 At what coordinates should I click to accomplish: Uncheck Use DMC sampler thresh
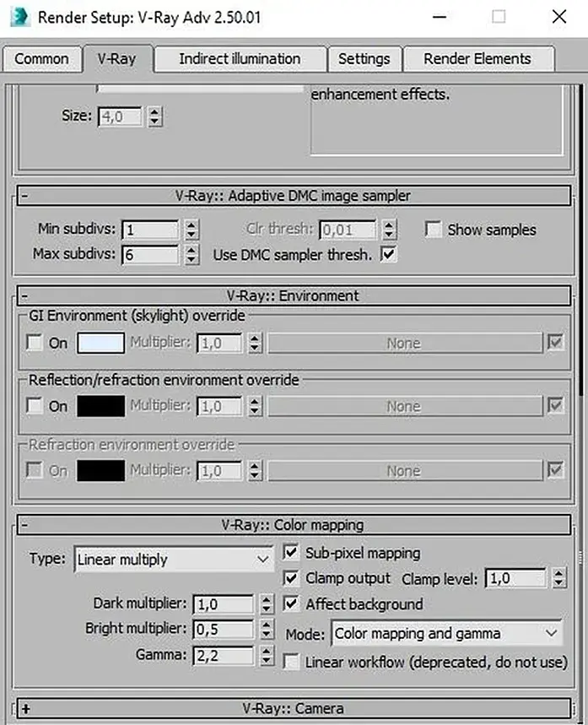pyautogui.click(x=388, y=254)
